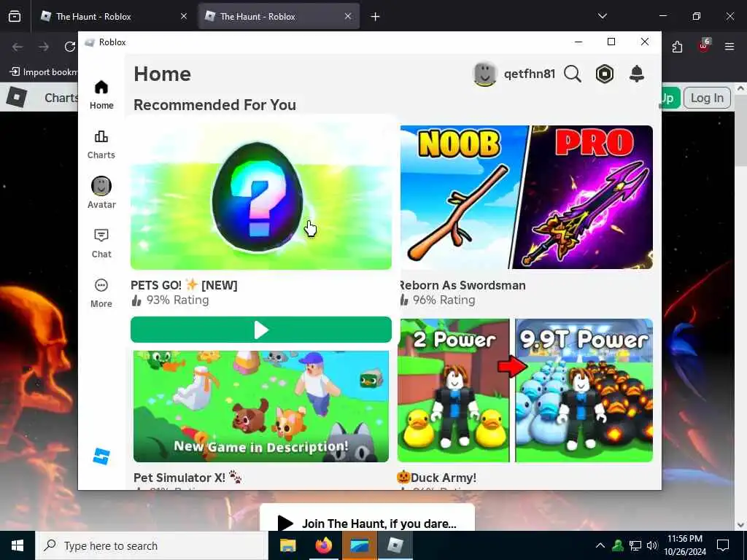Click Firefox View icon at top-left
Image resolution: width=747 pixels, height=560 pixels.
15,16
